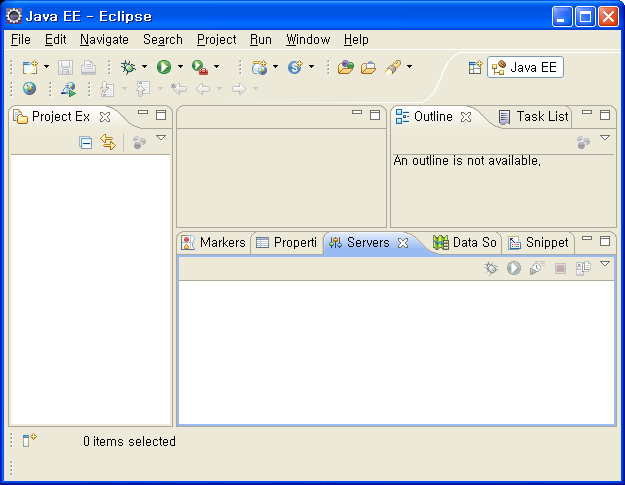The height and width of the screenshot is (485, 625).
Task: Open the New wizard dropdown arrow
Action: point(46,67)
